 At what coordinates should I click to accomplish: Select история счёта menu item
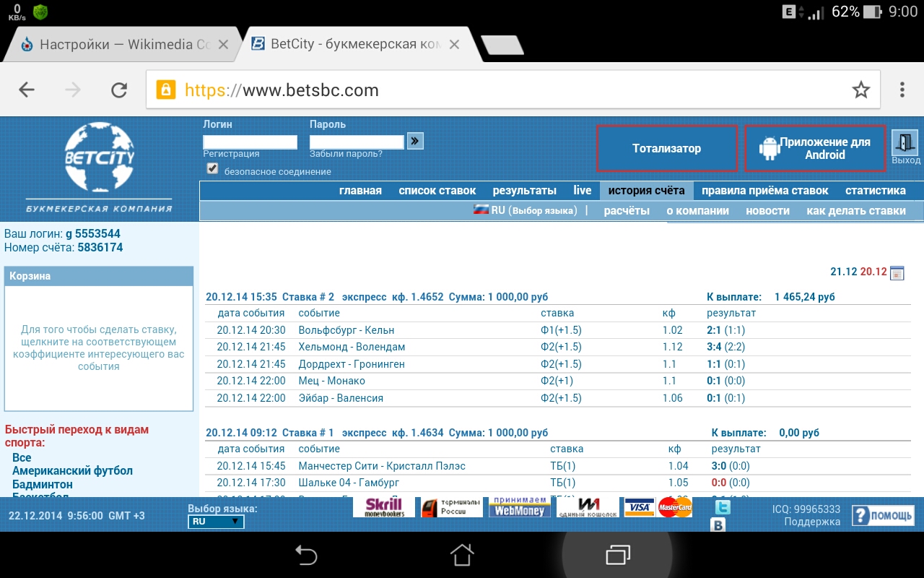tap(646, 191)
